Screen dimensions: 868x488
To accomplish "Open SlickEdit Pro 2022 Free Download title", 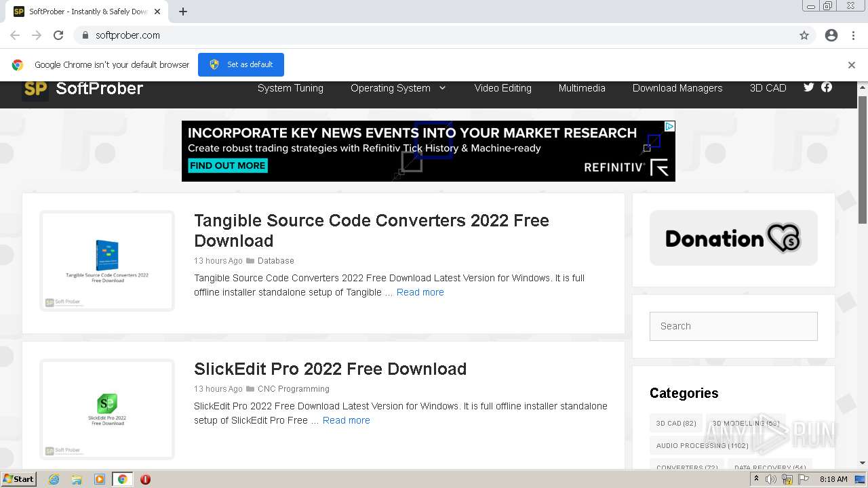I will [x=330, y=369].
